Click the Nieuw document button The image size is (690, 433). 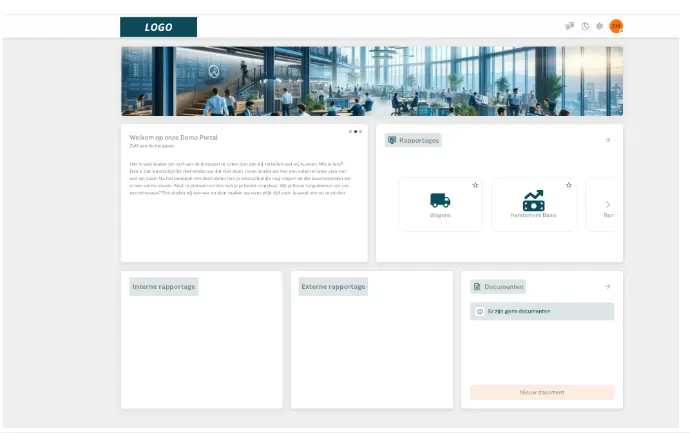point(542,393)
